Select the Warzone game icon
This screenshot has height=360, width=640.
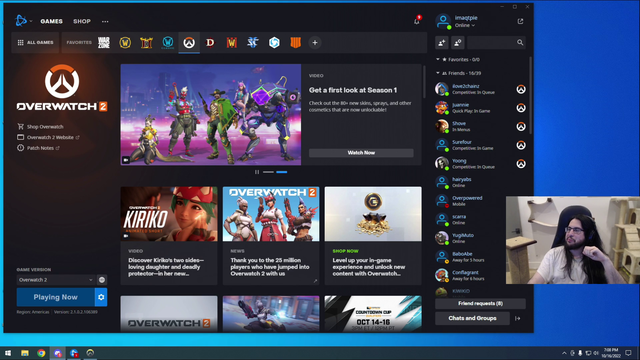104,42
